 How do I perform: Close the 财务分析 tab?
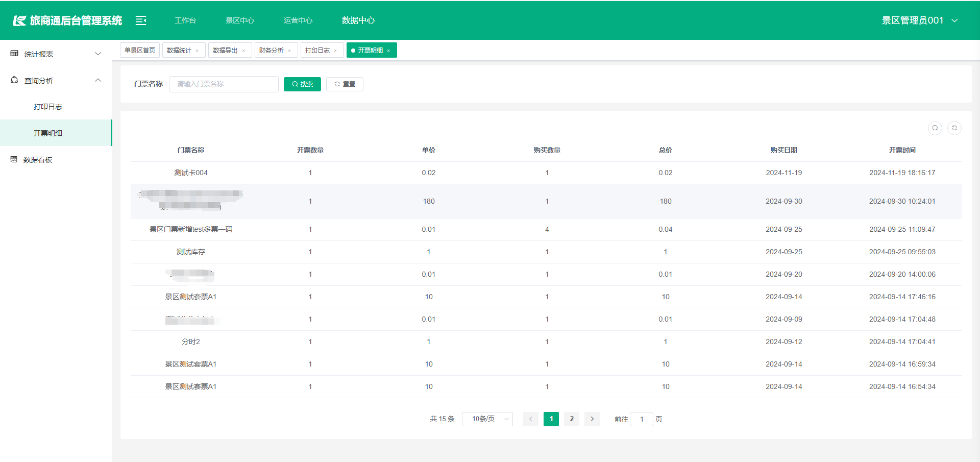pyautogui.click(x=289, y=51)
